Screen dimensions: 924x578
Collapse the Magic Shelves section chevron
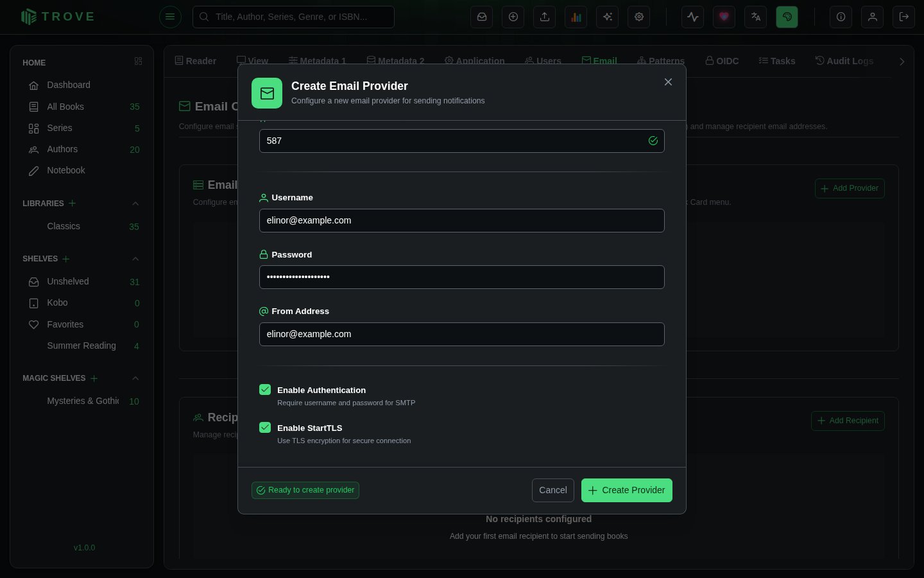point(135,378)
